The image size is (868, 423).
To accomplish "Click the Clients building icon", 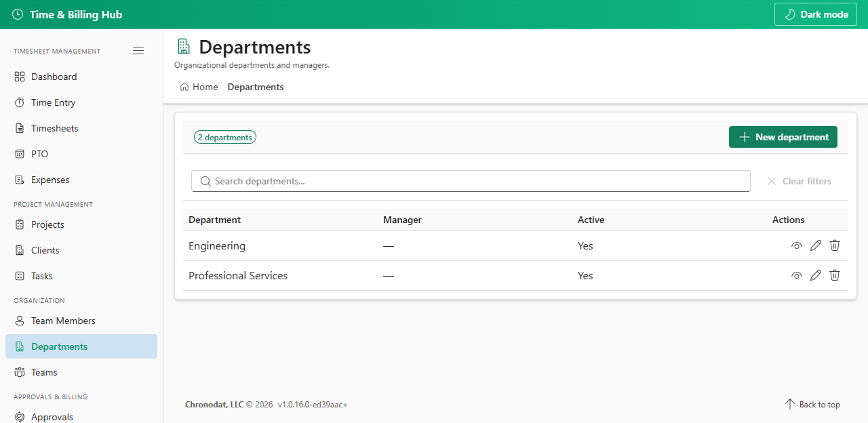I will click(20, 250).
